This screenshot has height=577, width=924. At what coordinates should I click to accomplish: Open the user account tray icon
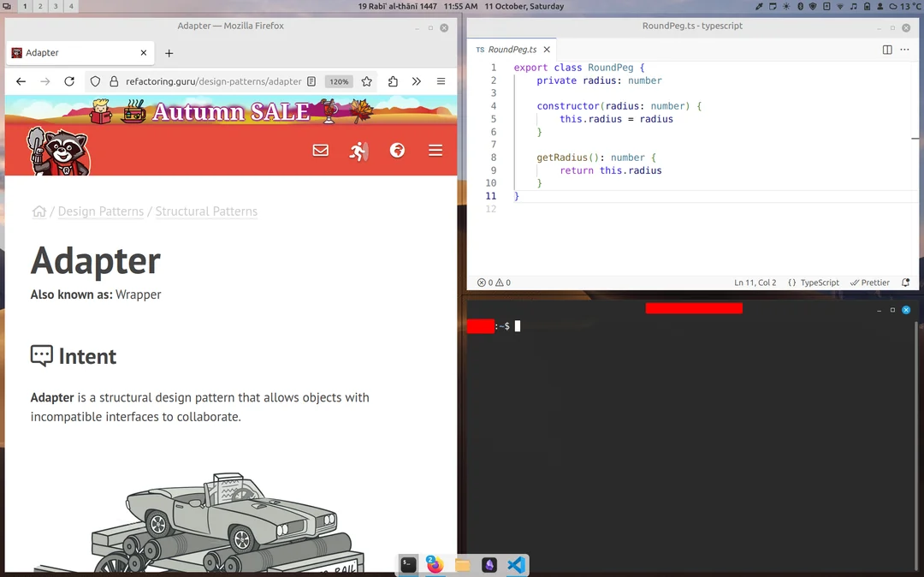tap(880, 7)
